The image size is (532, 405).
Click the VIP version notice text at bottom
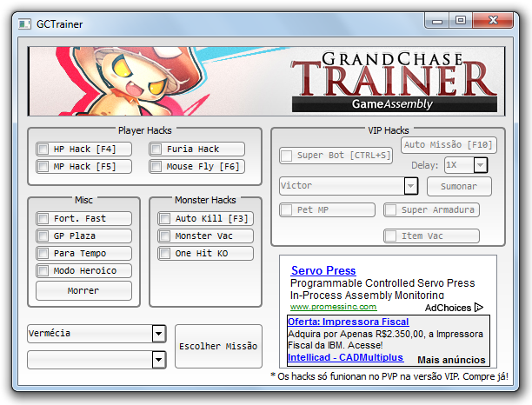click(389, 376)
